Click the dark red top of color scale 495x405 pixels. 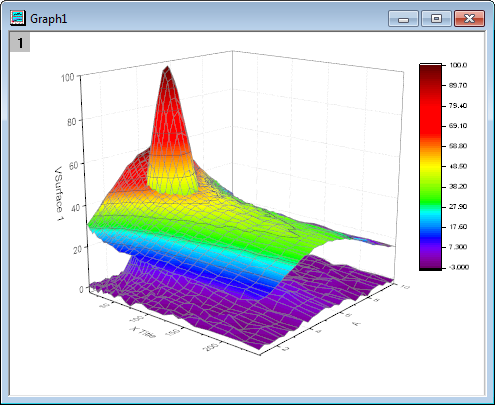430,72
